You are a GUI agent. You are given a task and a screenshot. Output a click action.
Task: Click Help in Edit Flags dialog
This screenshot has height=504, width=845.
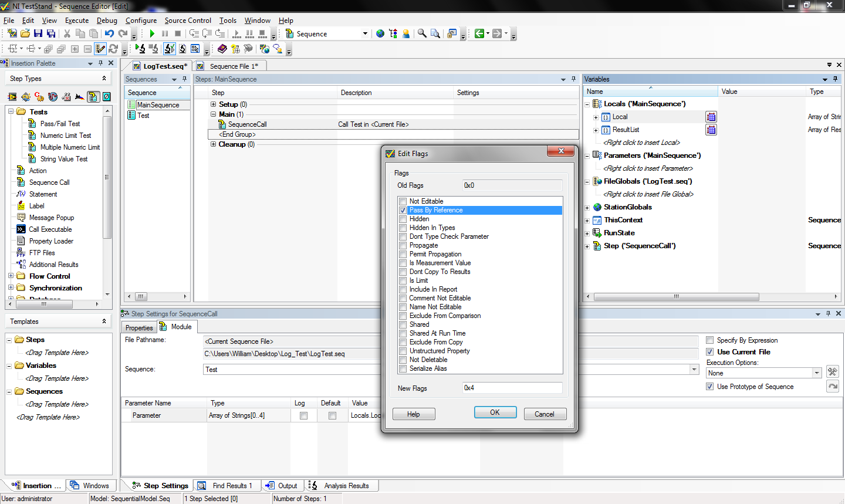click(414, 414)
